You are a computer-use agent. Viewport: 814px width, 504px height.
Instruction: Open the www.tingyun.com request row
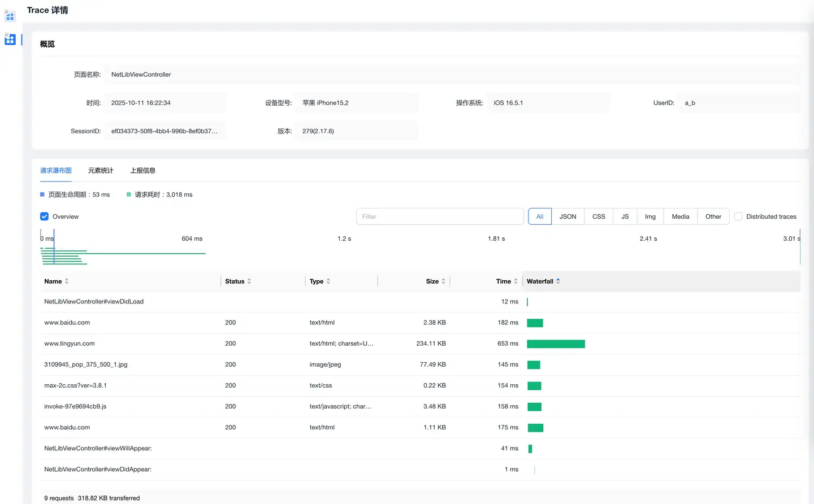[x=70, y=344]
